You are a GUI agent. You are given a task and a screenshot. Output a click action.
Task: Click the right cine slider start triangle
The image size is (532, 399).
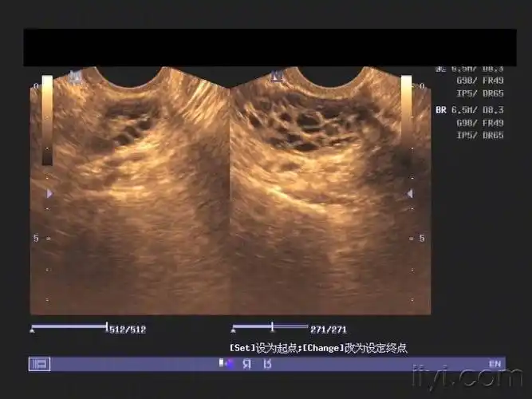tap(233, 329)
